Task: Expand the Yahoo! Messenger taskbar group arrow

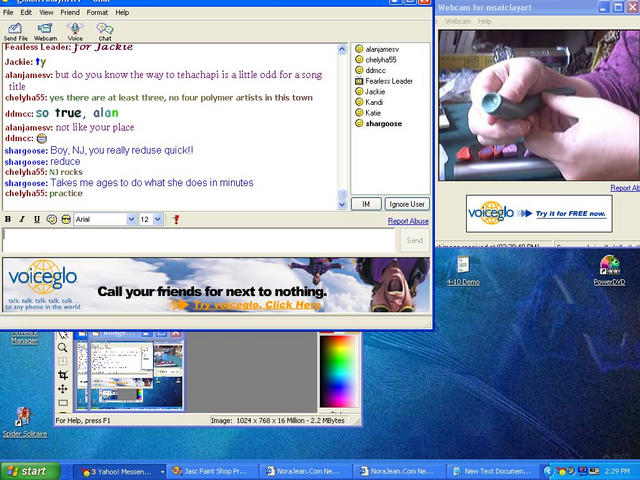Action: [162, 472]
